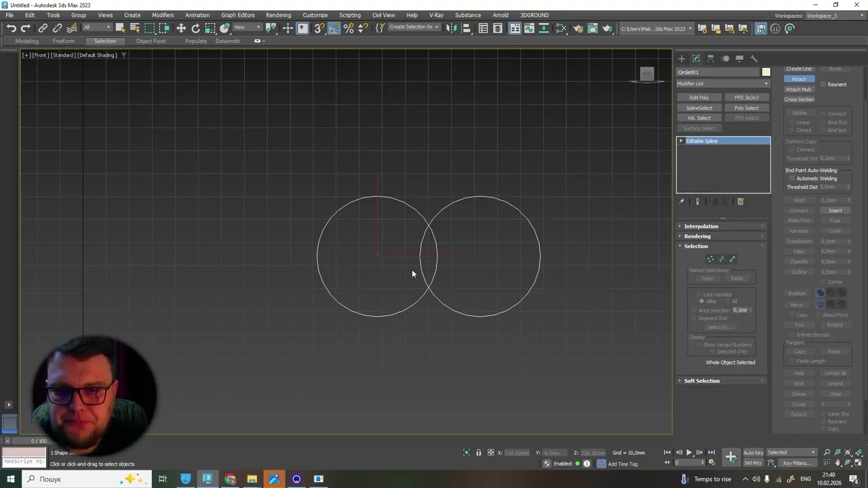Switch to the Hierarchy command panel tab
The height and width of the screenshot is (488, 868).
(x=711, y=58)
